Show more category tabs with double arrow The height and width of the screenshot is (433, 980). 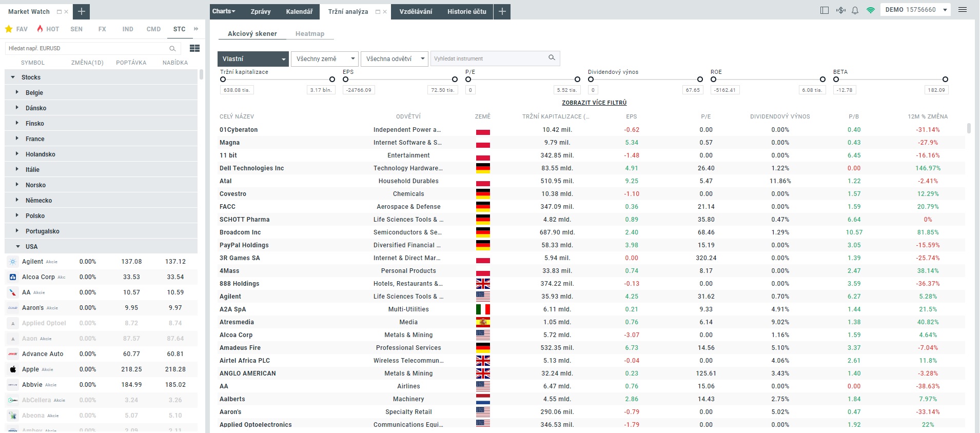(196, 29)
